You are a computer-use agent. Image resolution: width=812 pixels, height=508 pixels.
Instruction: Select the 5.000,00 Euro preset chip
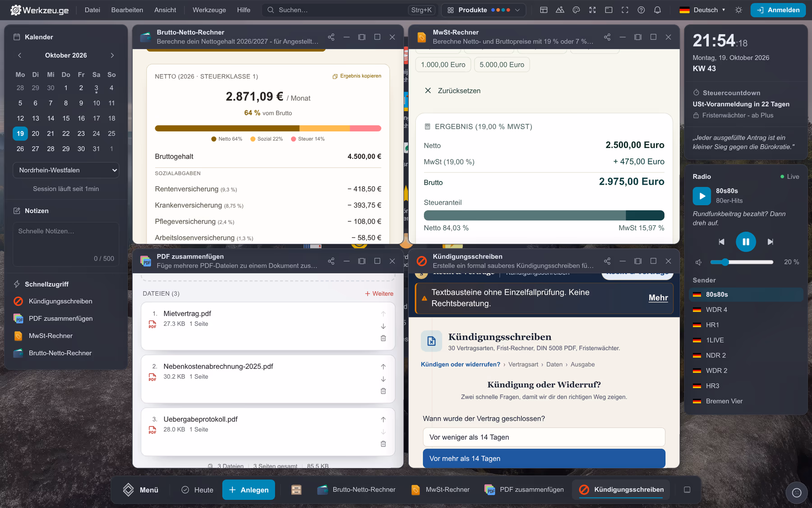point(502,65)
